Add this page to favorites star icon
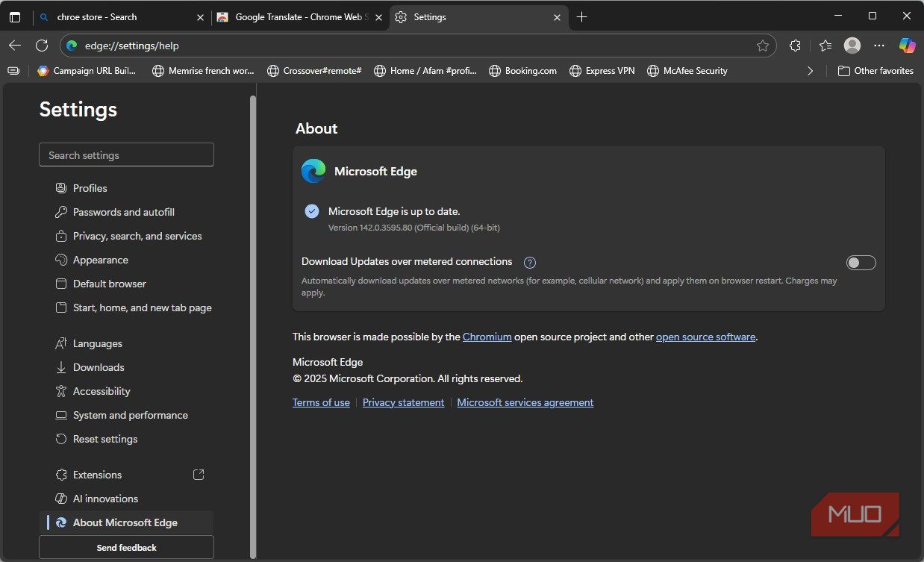Screen dimensions: 924x562 763,46
